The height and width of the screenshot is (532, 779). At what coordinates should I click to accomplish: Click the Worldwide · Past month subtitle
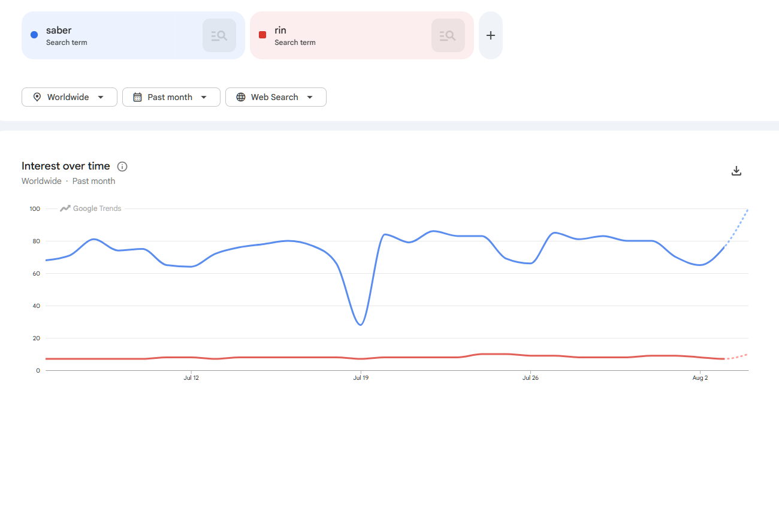(x=68, y=181)
